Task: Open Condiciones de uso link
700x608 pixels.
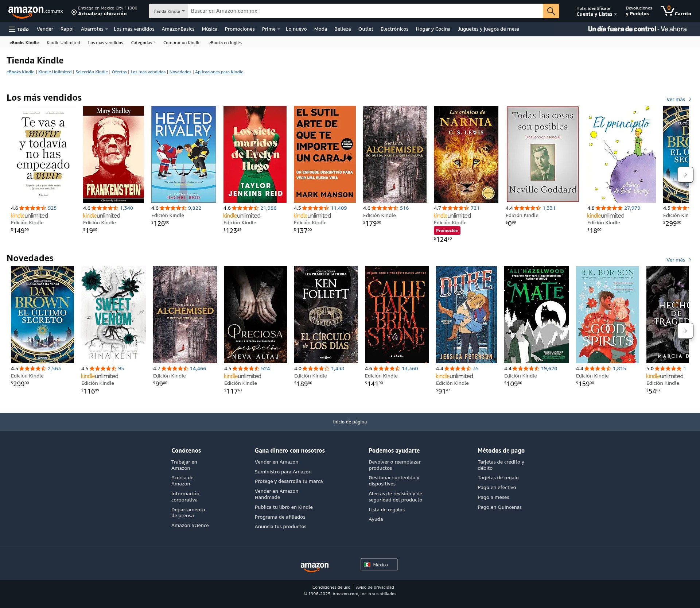Action: pos(331,587)
